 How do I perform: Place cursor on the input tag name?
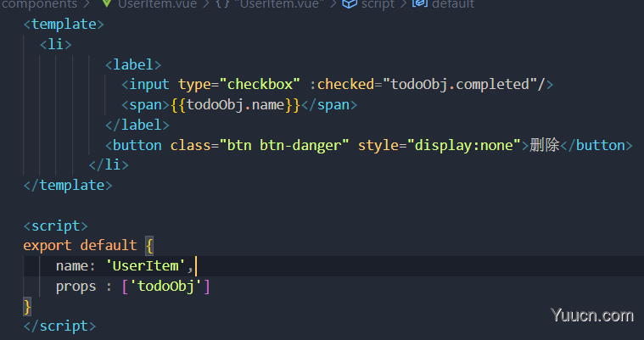click(x=149, y=85)
